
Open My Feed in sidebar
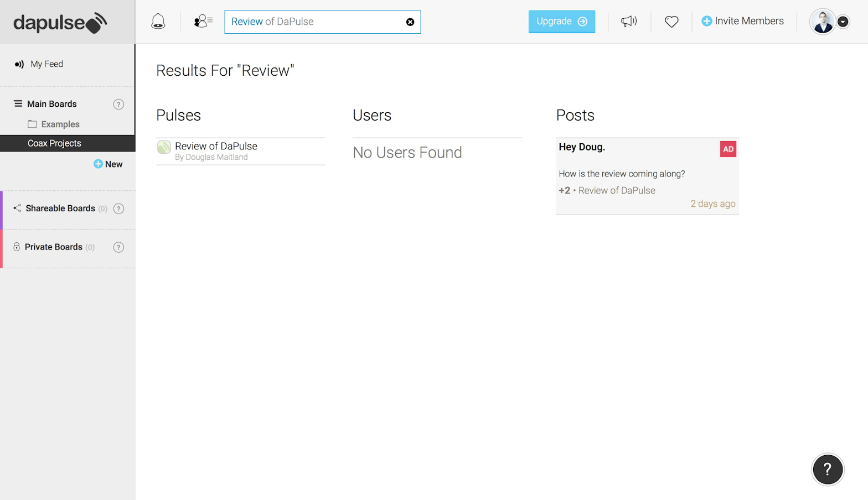pyautogui.click(x=46, y=64)
